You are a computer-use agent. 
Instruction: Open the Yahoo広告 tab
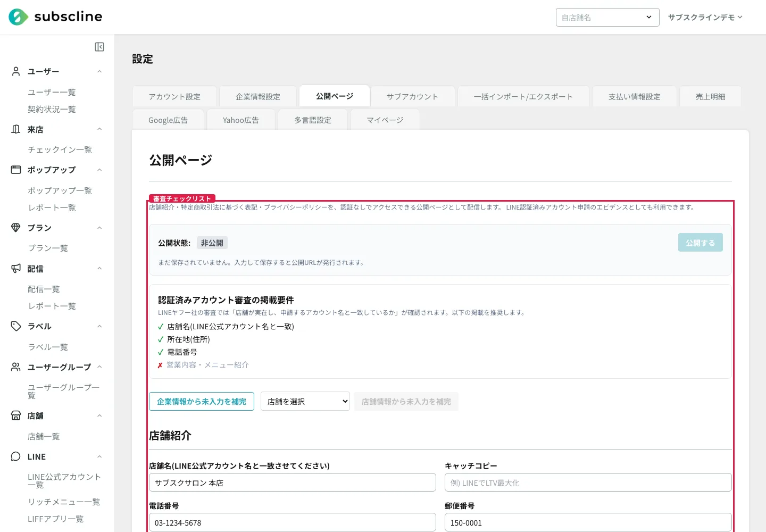click(x=241, y=120)
